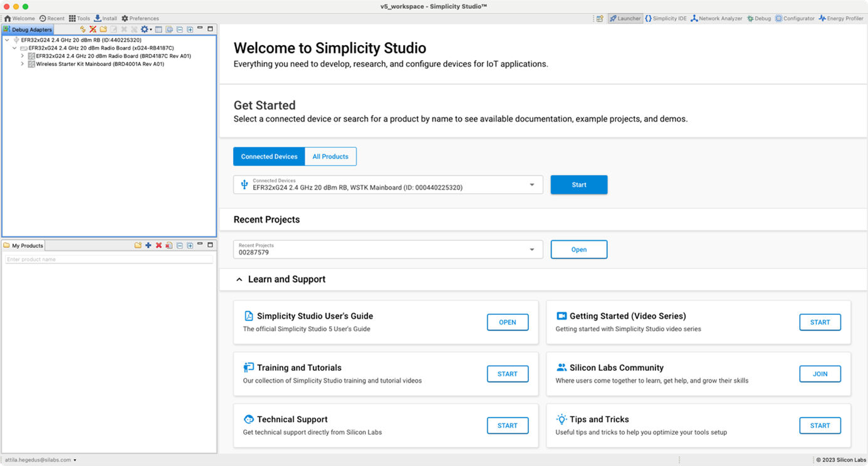Collapse the EFR32xG24 Radio Board tree item
868x466 pixels.
coord(14,48)
